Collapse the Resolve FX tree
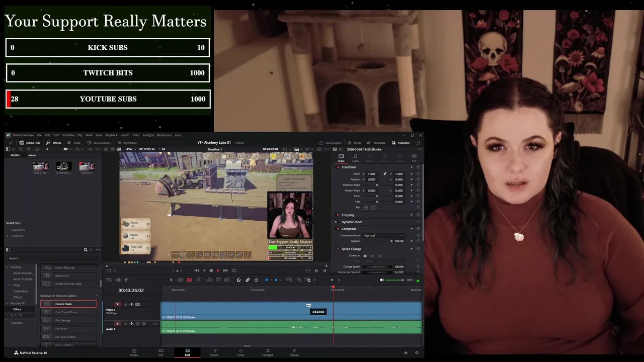Viewport: 644px width, 362px height. (7, 303)
